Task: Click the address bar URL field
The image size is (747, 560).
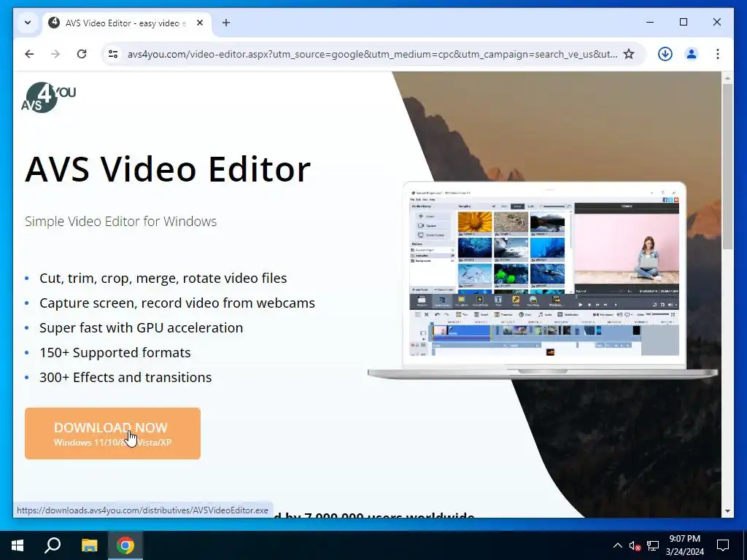Action: [371, 54]
